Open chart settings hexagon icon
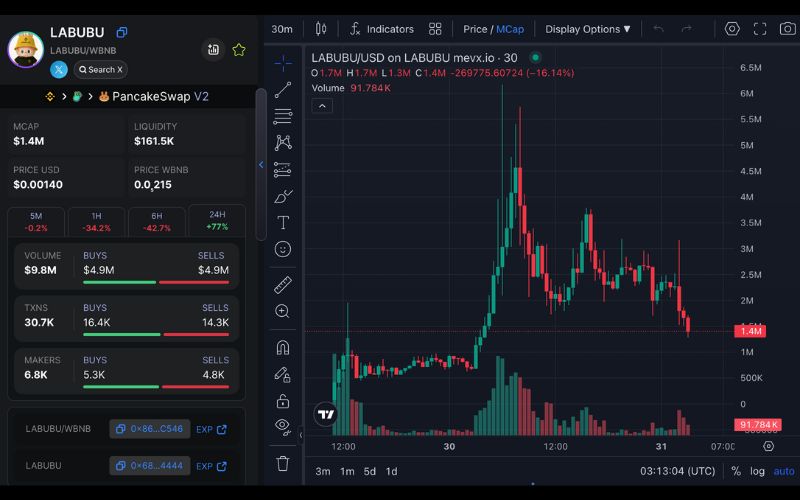 tap(732, 29)
